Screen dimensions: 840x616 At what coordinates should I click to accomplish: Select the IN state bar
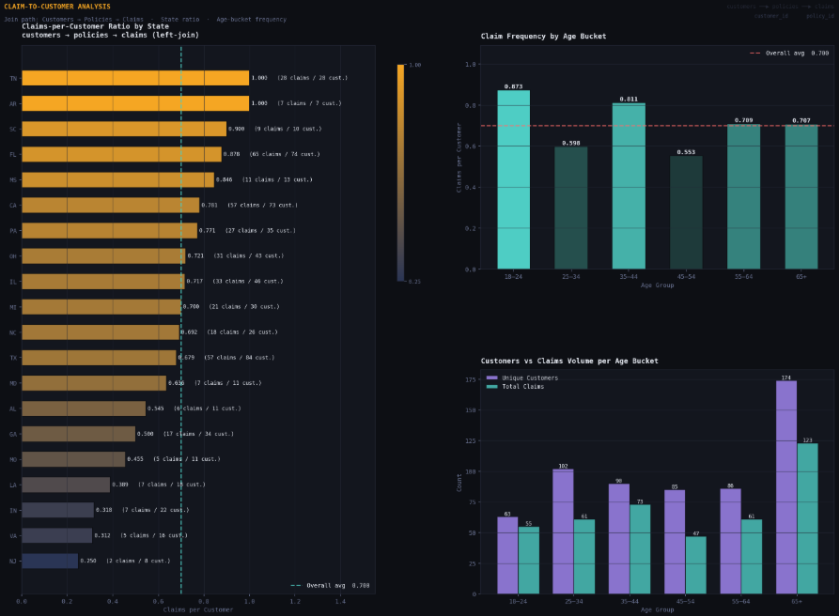58,510
